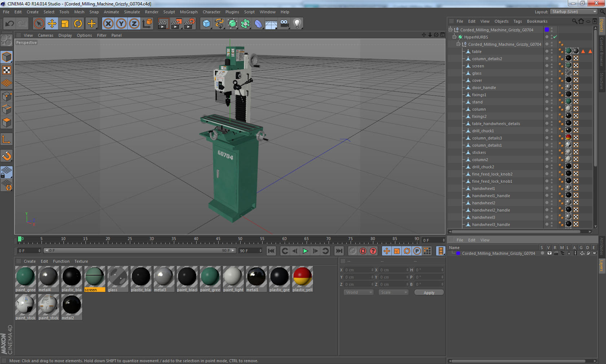Add a Cube primitive object
The image size is (606, 364).
click(206, 24)
